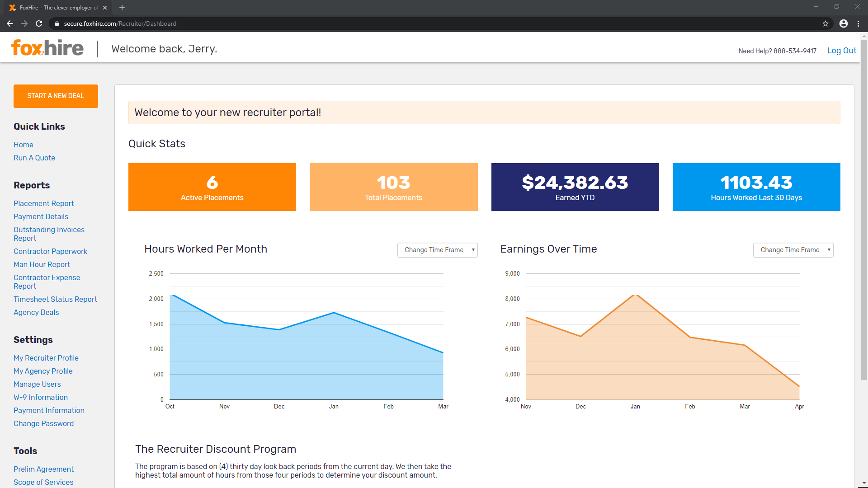Go to Run A Quote

pos(34,158)
